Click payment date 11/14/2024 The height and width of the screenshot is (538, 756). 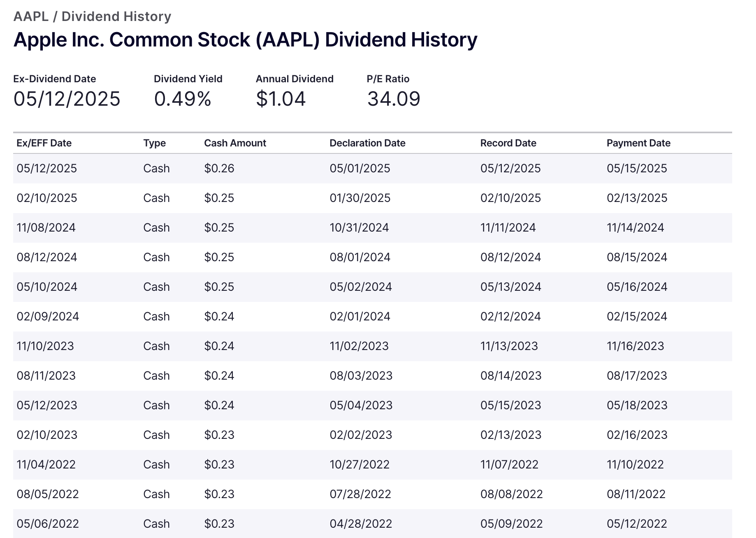(635, 227)
